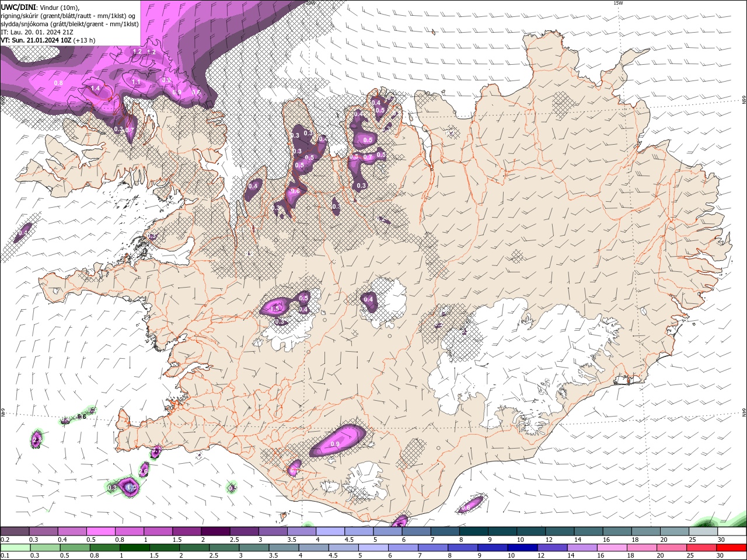
Task: Pick the bright pink 0.5 mm snow swatch
Action: [x=100, y=531]
